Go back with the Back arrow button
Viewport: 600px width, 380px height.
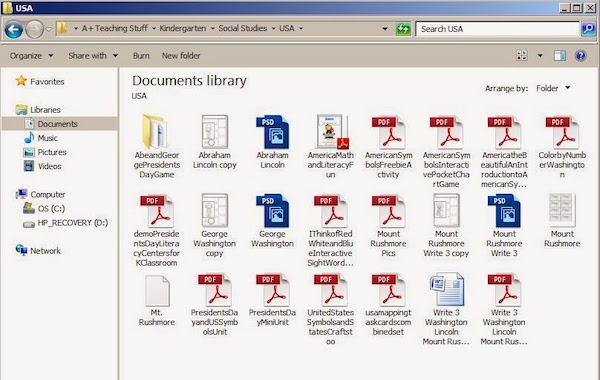13,29
